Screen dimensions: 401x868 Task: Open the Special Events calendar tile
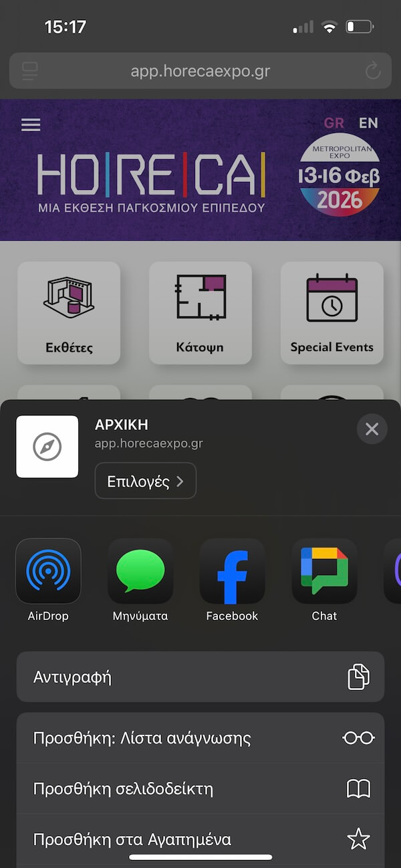coord(331,312)
